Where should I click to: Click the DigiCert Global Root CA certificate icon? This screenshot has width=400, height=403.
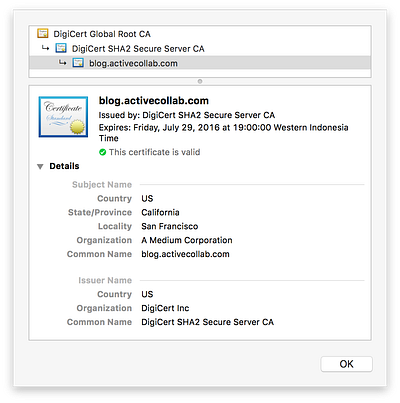tap(43, 34)
